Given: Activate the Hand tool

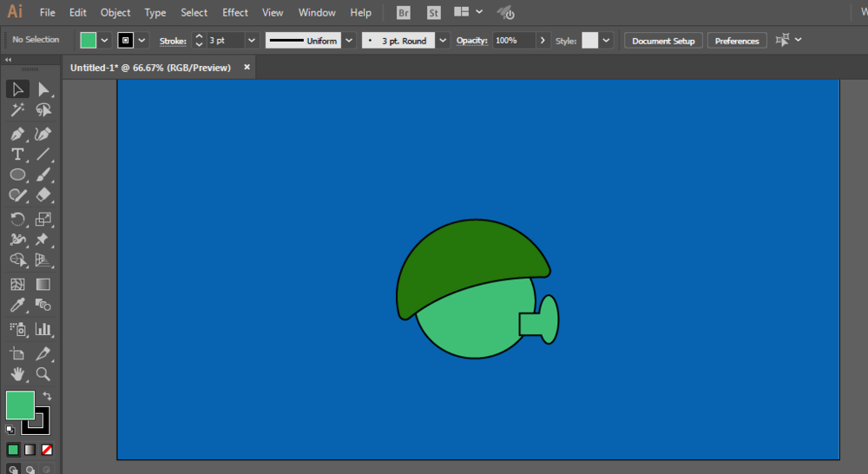Looking at the screenshot, I should [17, 375].
